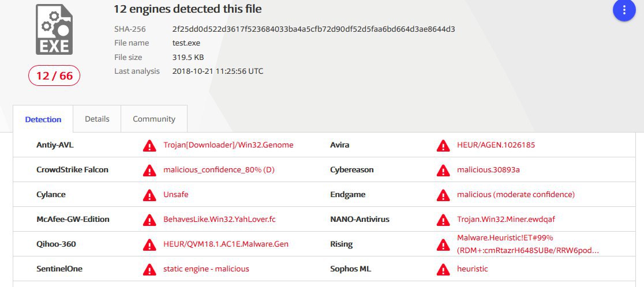Click the Qihoo-360 warning icon
Image resolution: width=644 pixels, height=287 pixels.
149,245
